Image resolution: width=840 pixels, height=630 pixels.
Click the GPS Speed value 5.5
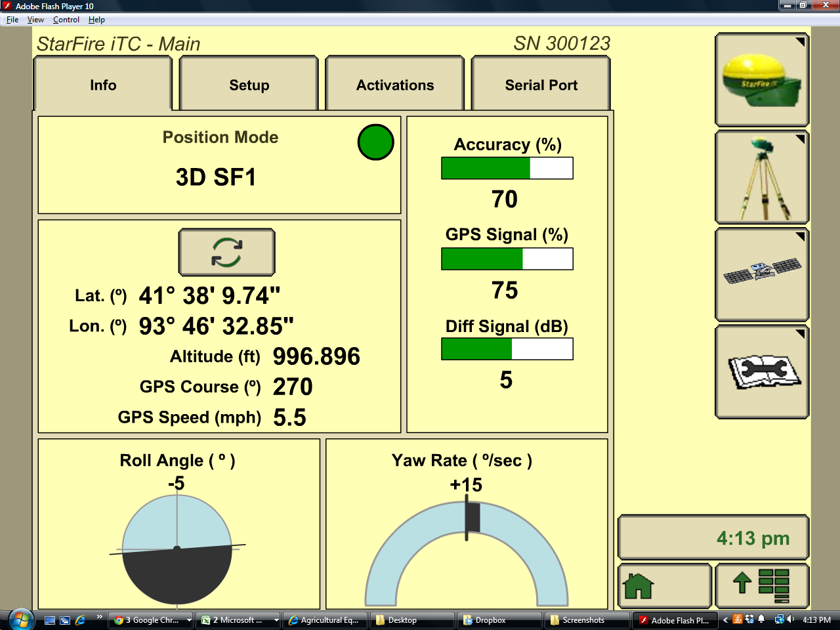[289, 417]
